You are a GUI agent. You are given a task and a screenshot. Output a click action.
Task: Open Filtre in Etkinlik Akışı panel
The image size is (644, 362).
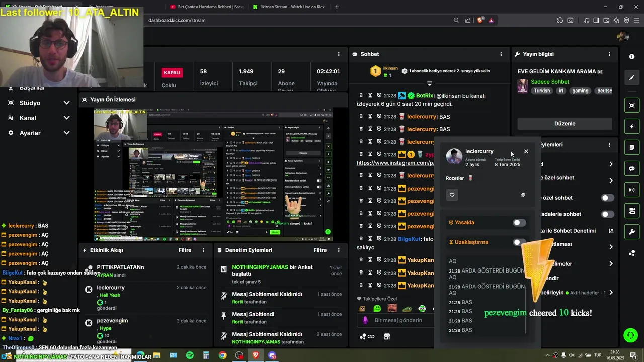[x=185, y=250]
